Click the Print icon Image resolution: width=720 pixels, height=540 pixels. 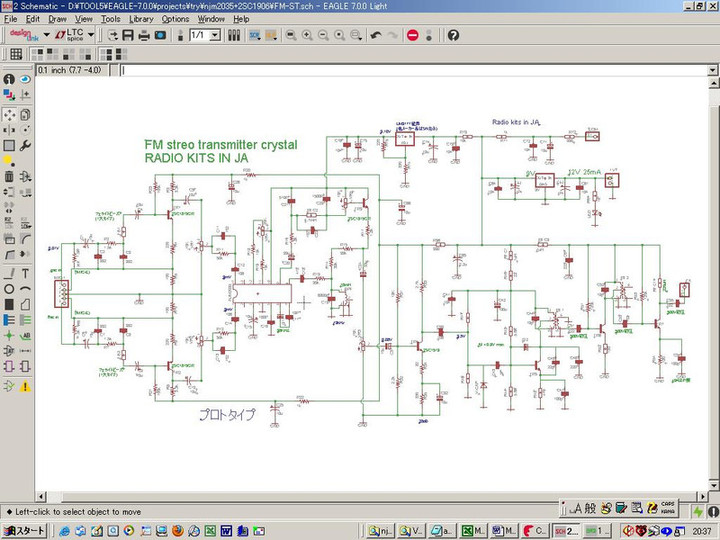144,35
